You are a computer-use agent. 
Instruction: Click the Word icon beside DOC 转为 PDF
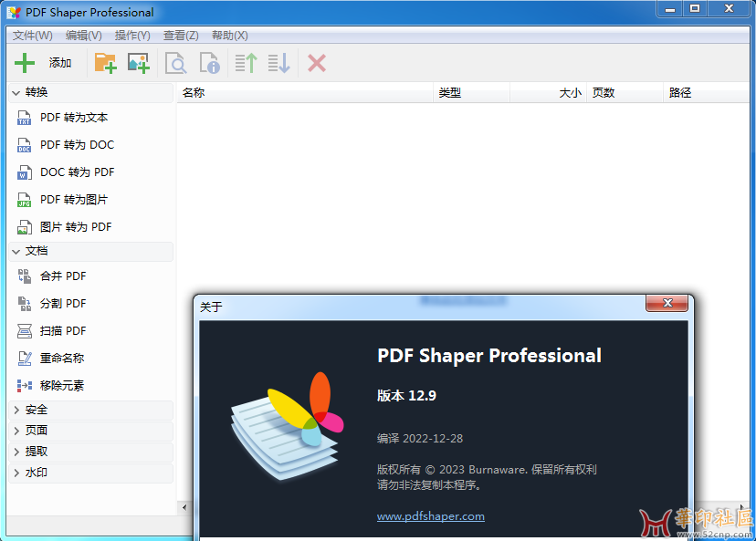click(24, 172)
